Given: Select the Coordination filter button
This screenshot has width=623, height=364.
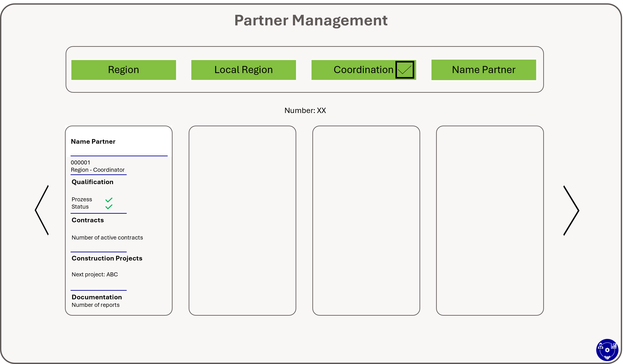Looking at the screenshot, I should (x=363, y=70).
